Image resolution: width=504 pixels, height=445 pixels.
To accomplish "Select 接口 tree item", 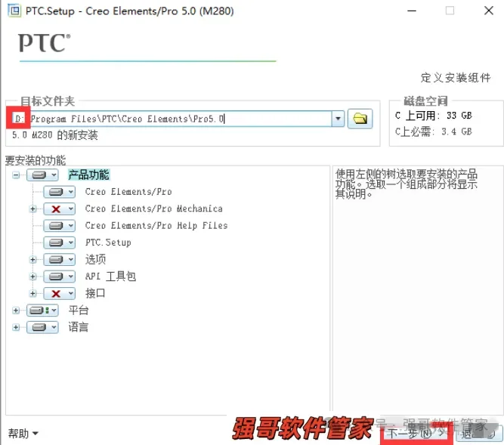I will pyautogui.click(x=95, y=293).
